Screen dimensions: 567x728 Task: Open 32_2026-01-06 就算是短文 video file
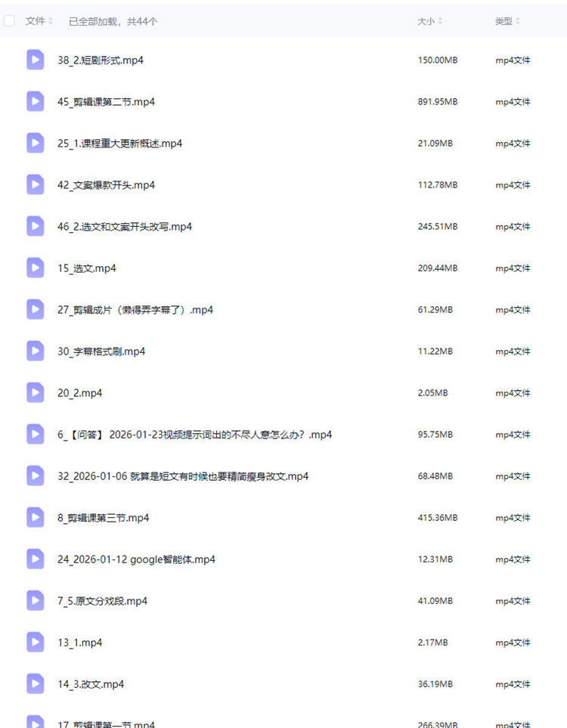pos(183,476)
